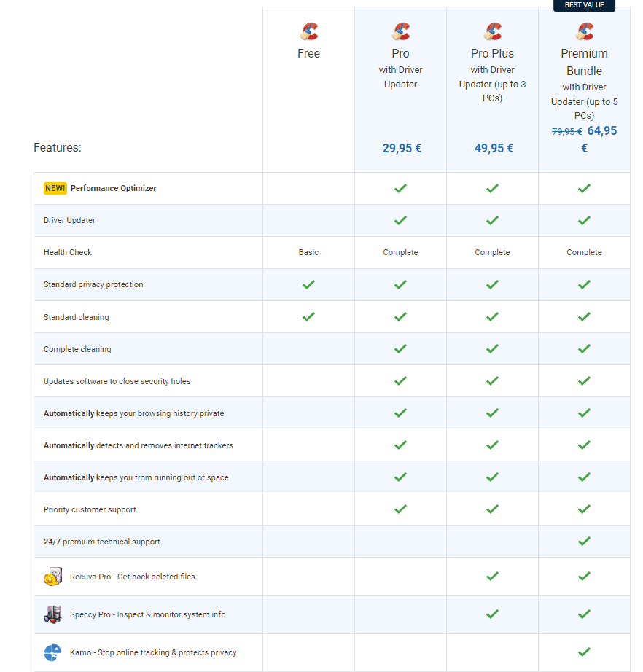Select the Free plan heading
This screenshot has height=672, width=643.
(308, 54)
